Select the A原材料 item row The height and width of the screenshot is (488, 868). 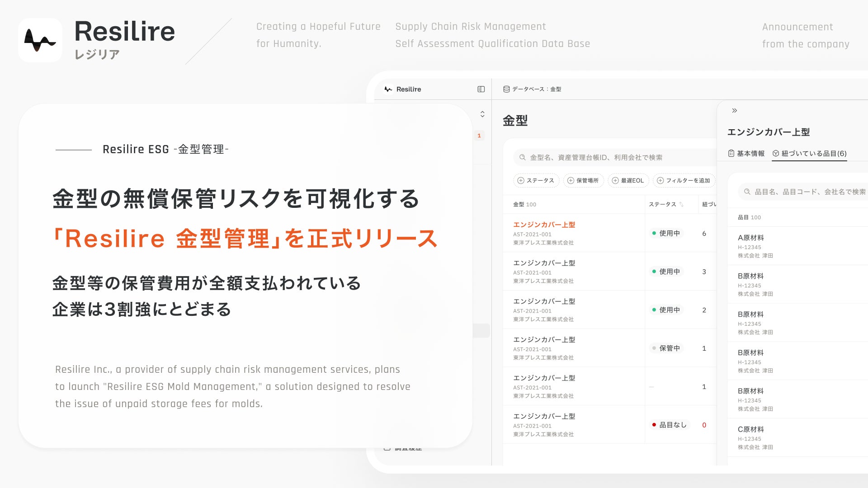tap(750, 238)
